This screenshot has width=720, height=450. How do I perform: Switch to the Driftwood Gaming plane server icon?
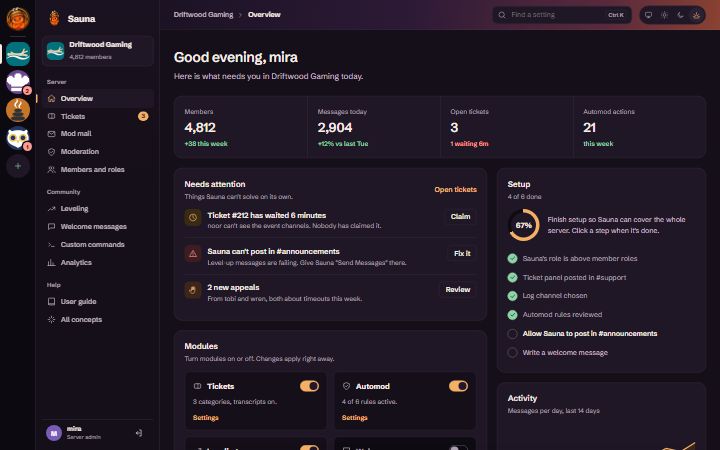(x=18, y=54)
